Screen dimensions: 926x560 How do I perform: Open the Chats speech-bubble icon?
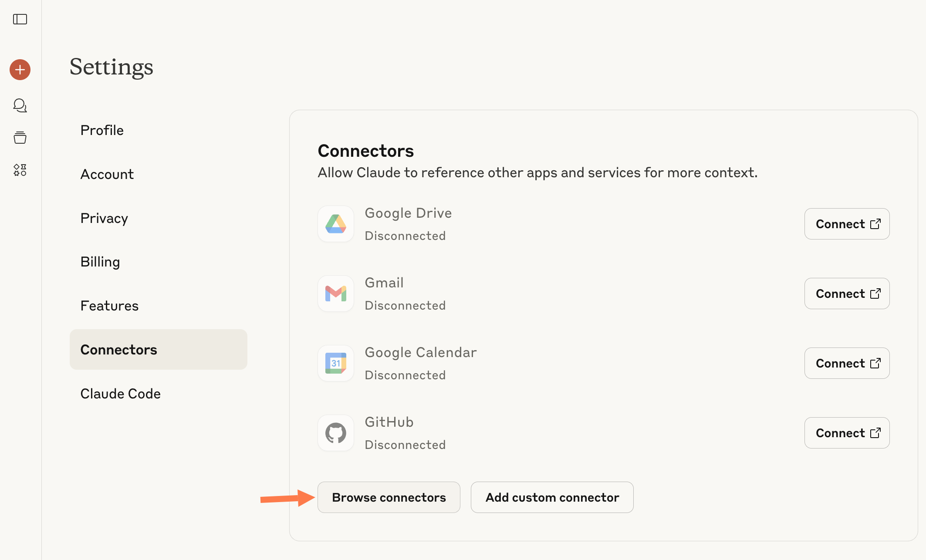click(x=20, y=105)
